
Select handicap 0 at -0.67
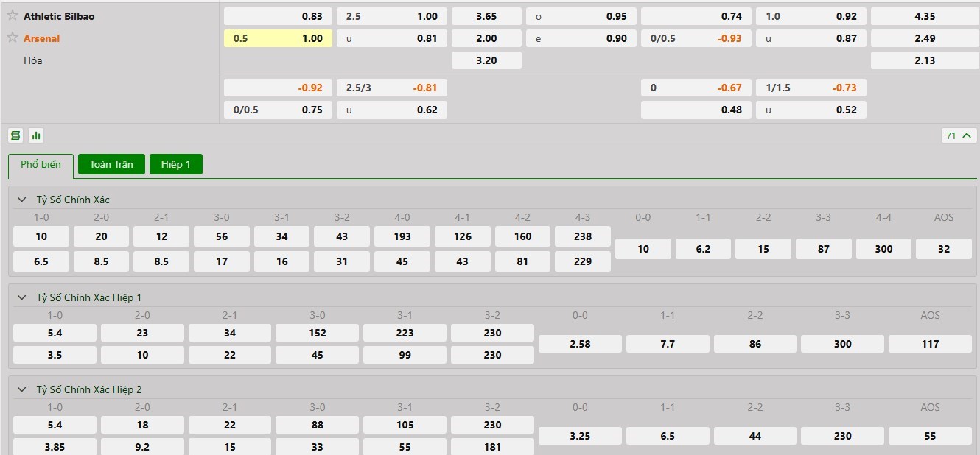pos(696,88)
